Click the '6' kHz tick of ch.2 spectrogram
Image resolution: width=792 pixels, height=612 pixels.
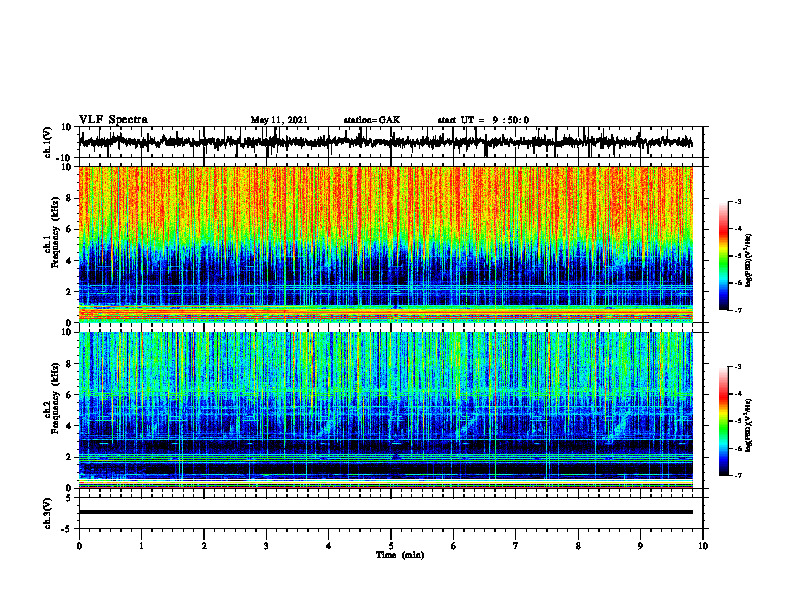coord(69,395)
